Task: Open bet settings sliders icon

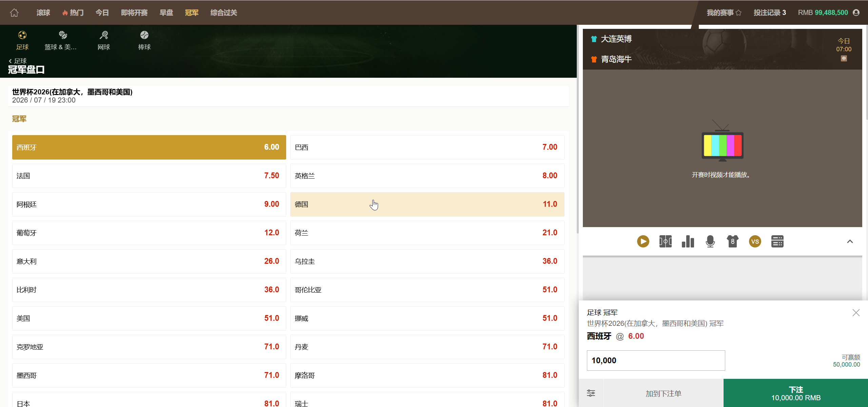Action: 591,393
